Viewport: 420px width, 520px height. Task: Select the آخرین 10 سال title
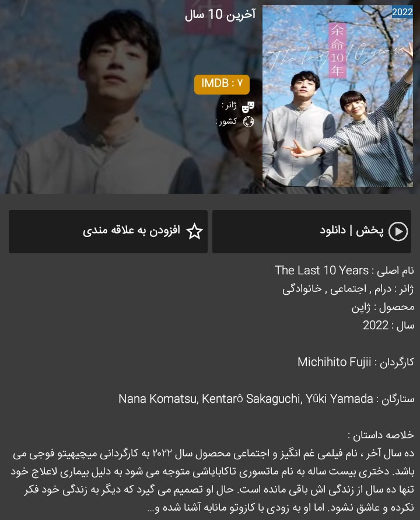point(220,15)
